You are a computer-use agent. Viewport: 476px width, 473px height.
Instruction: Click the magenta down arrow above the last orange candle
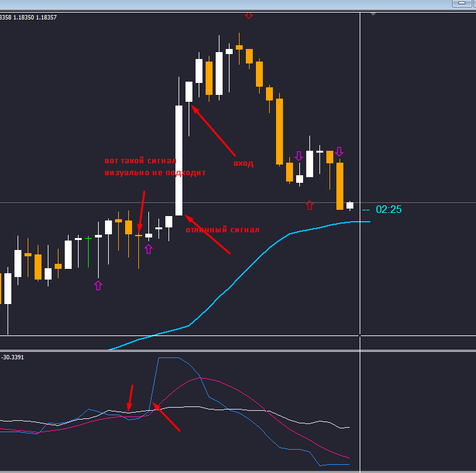click(339, 151)
